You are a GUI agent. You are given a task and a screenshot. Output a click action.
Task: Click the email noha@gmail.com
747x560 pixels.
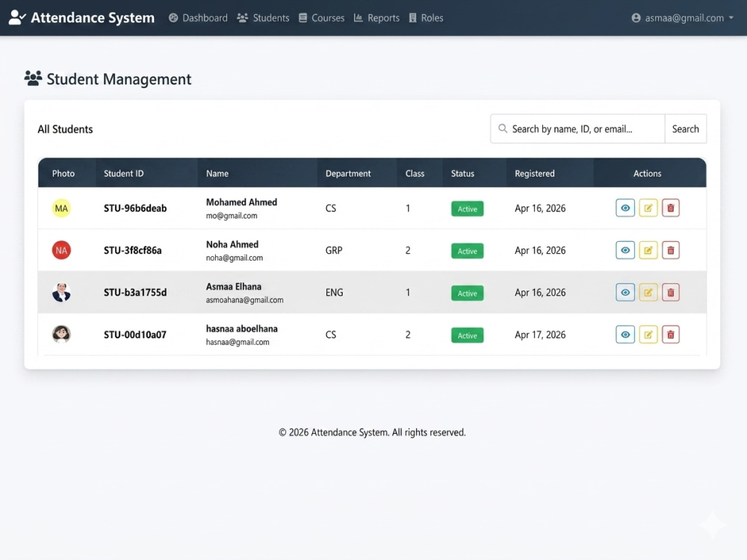tap(235, 258)
